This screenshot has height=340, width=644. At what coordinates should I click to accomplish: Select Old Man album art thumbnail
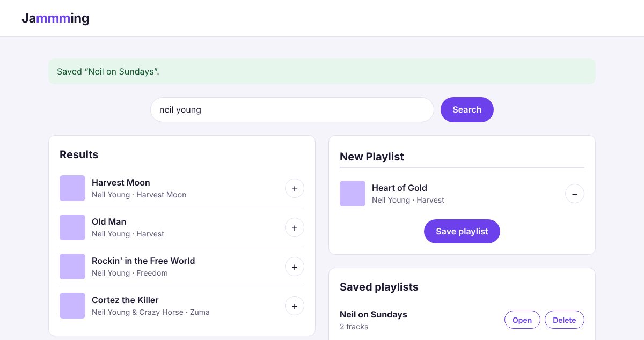tap(72, 227)
